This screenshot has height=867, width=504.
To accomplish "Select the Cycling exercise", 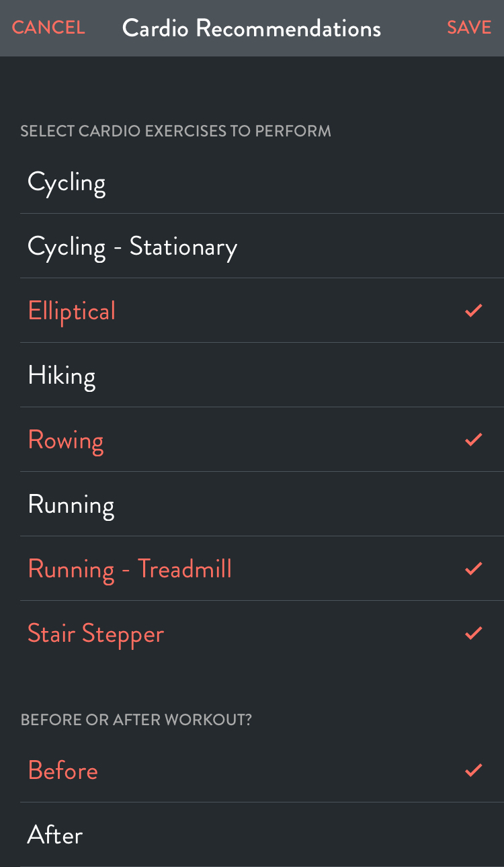I will coord(67,182).
